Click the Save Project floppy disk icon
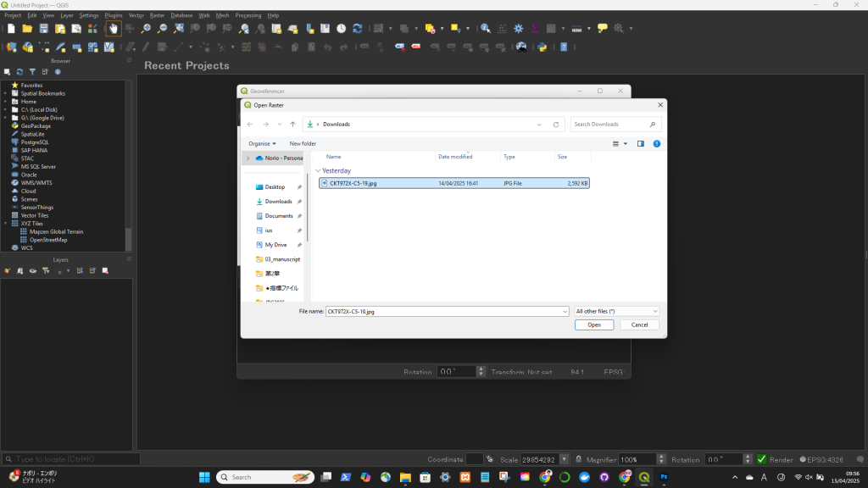The height and width of the screenshot is (488, 868). pyautogui.click(x=43, y=28)
